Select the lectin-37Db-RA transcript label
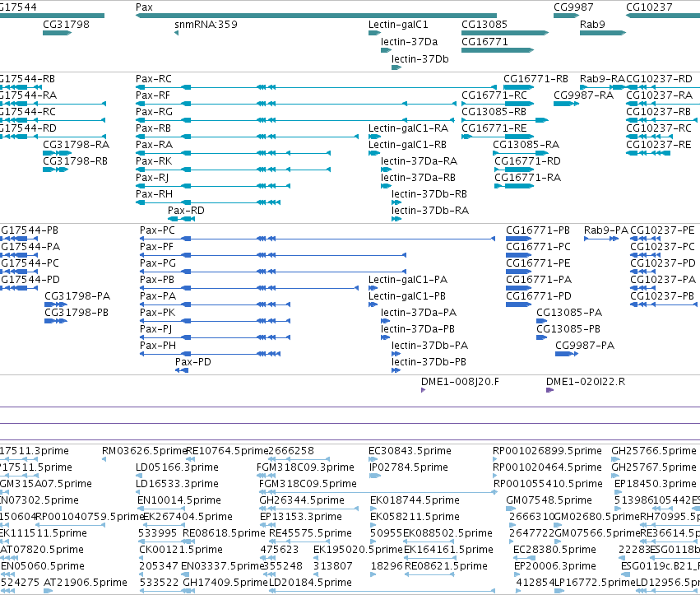The height and width of the screenshot is (595, 700). pyautogui.click(x=430, y=211)
